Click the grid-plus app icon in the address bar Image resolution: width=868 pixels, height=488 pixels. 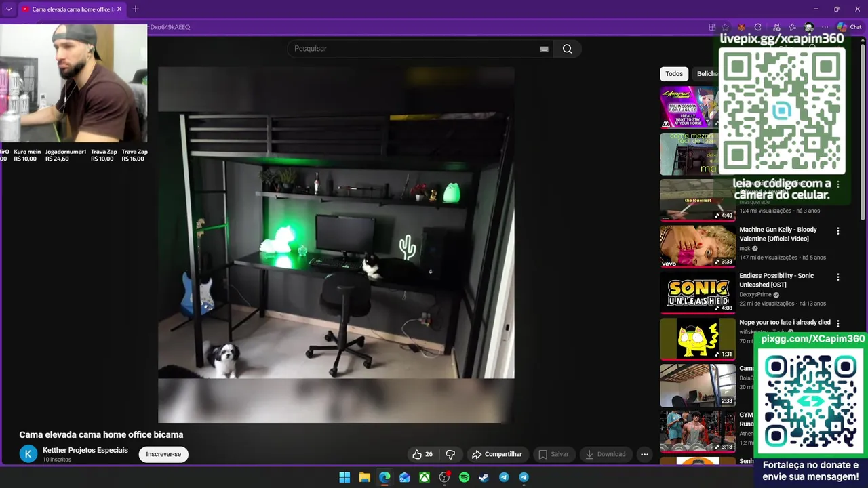(712, 27)
